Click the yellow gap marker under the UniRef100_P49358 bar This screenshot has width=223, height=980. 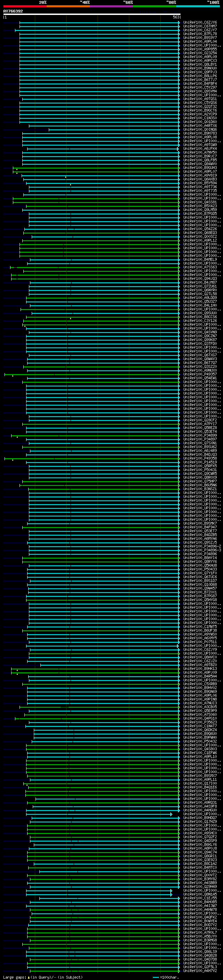point(13,460)
